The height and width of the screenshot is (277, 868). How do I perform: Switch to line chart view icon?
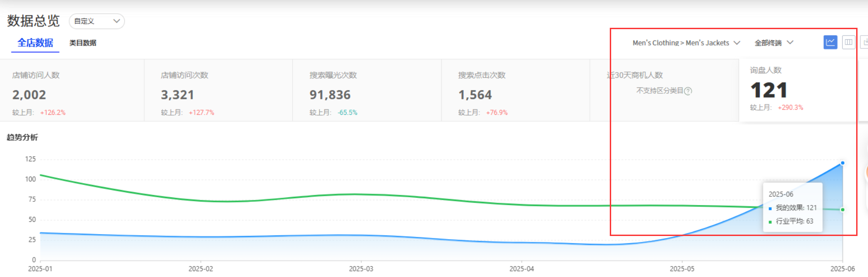(x=830, y=42)
